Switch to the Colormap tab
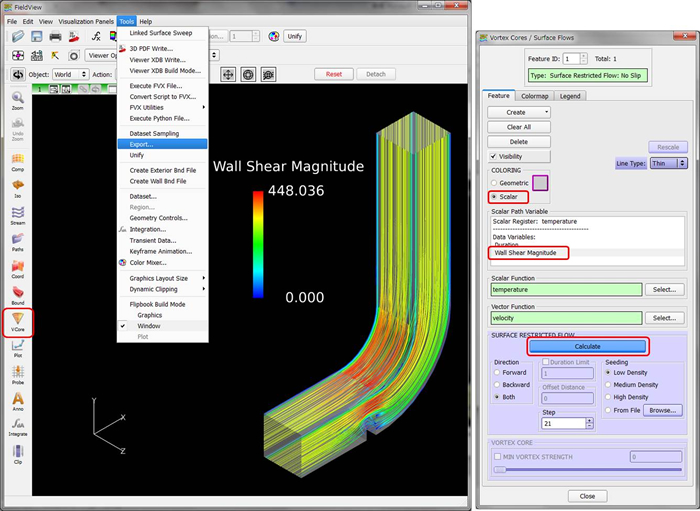The height and width of the screenshot is (511, 700). pos(534,96)
